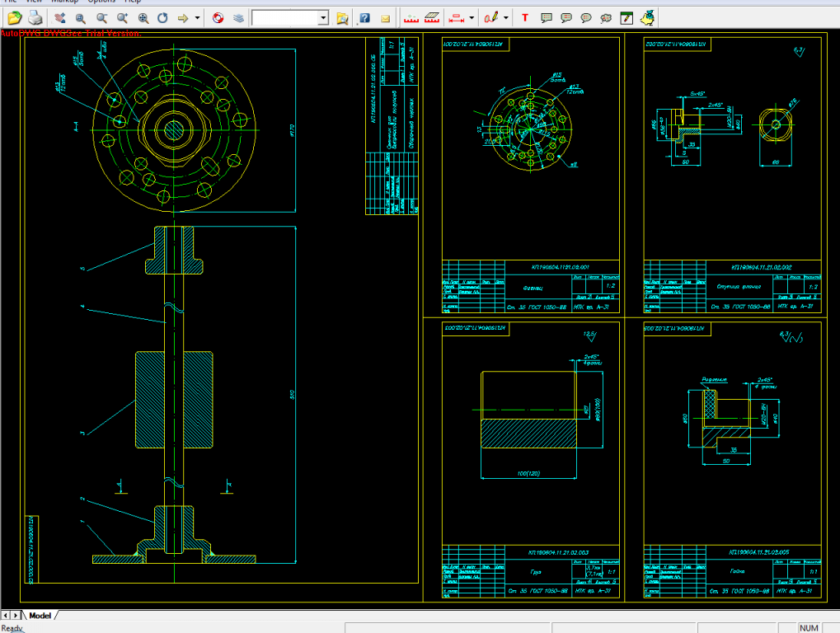Image resolution: width=840 pixels, height=633 pixels.
Task: Click the folder search icon
Action: 342,17
